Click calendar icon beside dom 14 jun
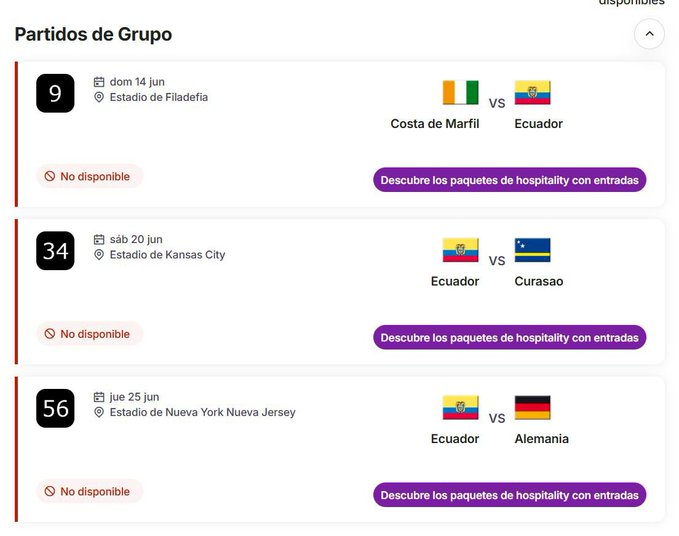The width and height of the screenshot is (679, 536). [x=99, y=82]
